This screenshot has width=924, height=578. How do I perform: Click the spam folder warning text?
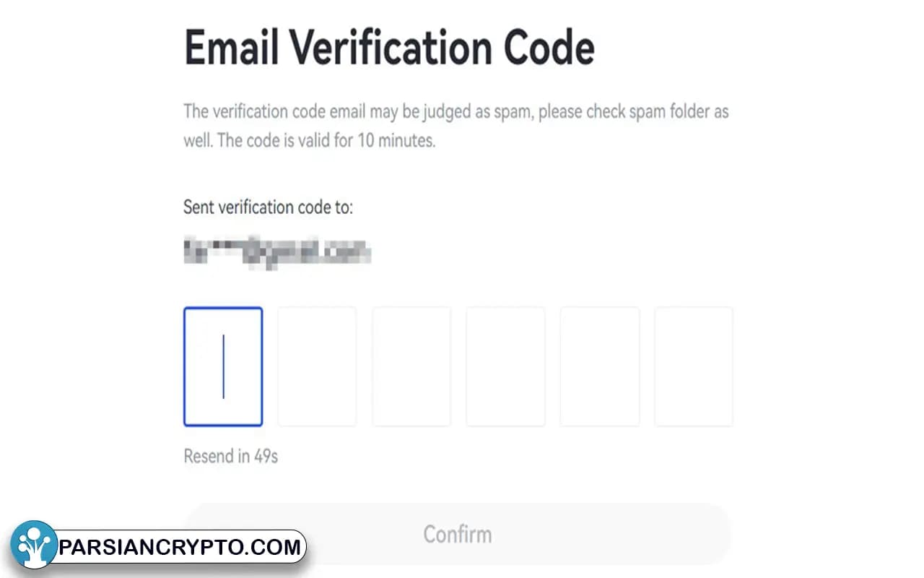tap(456, 112)
